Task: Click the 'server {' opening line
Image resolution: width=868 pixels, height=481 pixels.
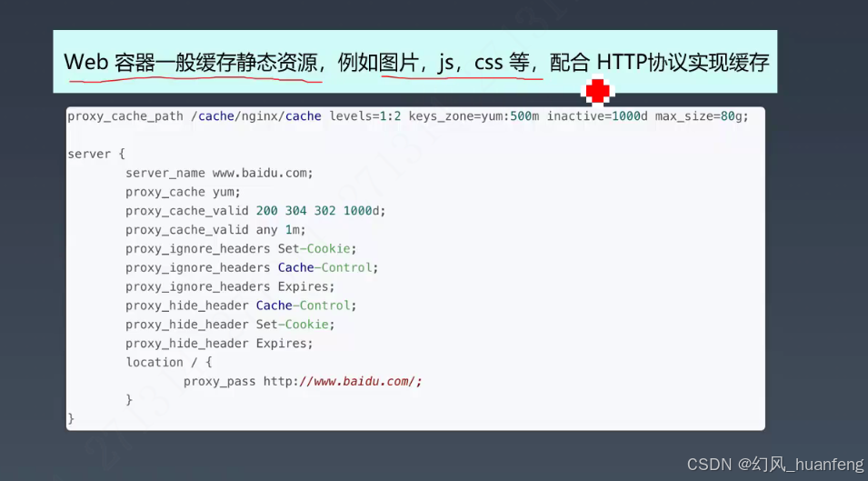Action: (x=96, y=154)
